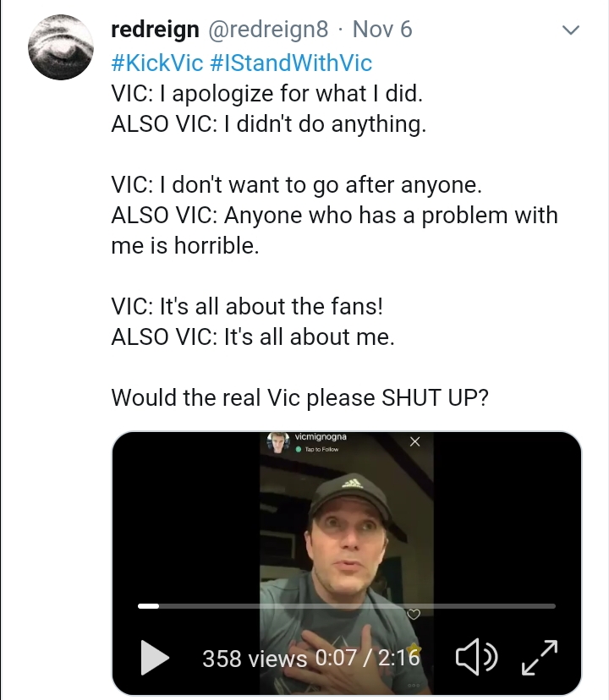609x700 pixels.
Task: Open the #IStandWithVic hashtag
Action: 290,62
